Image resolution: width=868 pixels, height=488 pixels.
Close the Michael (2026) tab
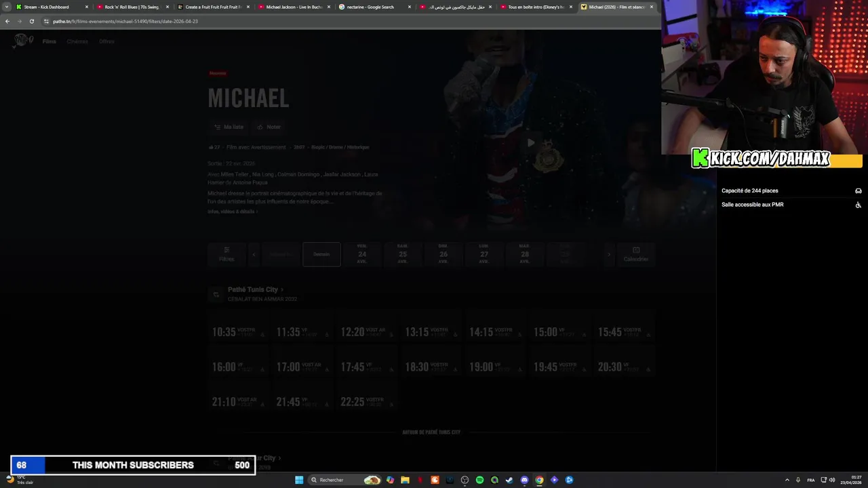click(x=652, y=7)
